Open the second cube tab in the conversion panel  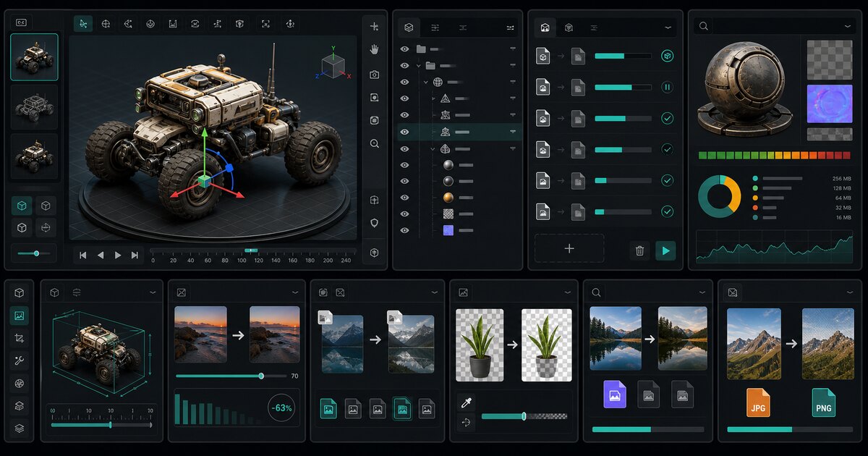(569, 28)
